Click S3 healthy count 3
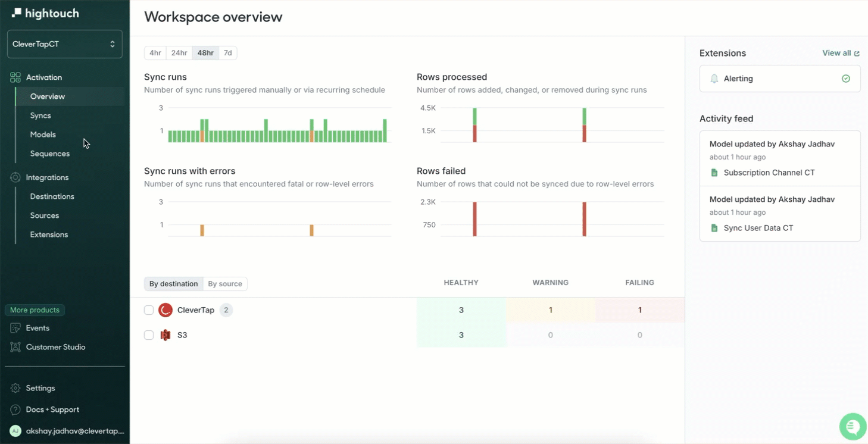868x444 pixels. (461, 335)
